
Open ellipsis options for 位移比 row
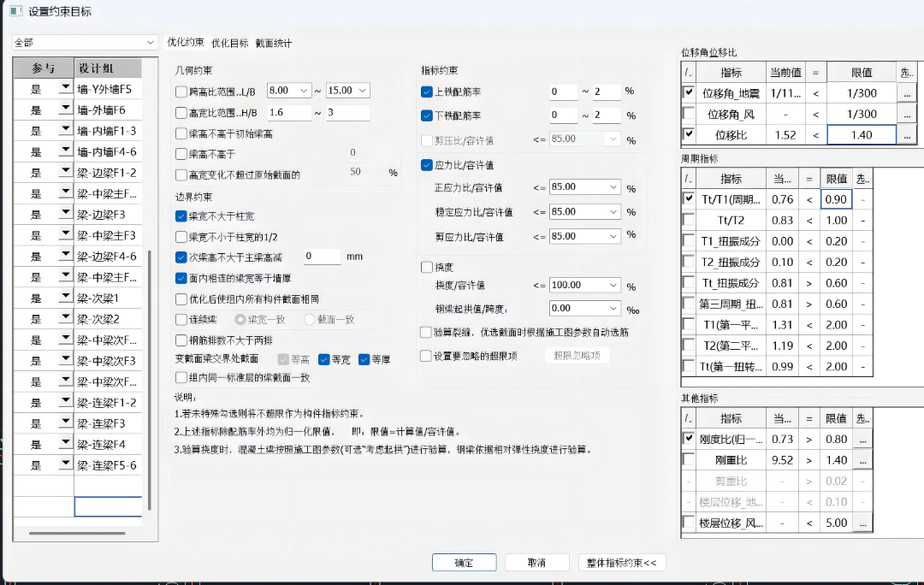906,134
